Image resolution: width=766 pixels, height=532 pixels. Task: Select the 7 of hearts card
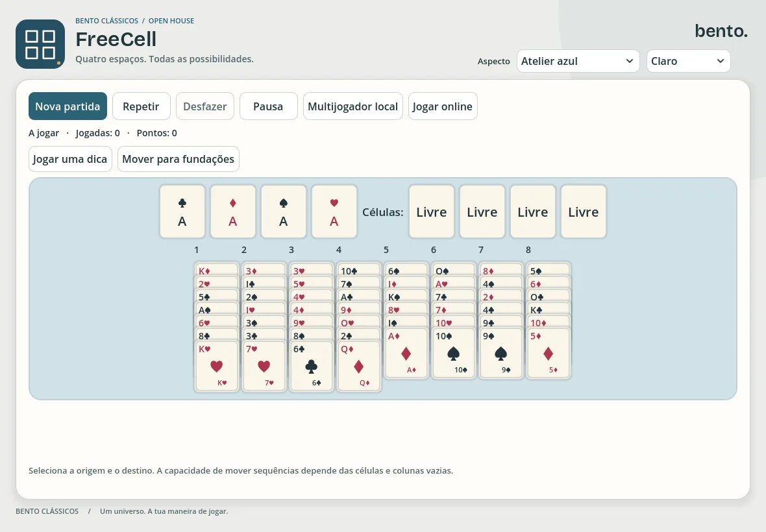click(x=264, y=365)
